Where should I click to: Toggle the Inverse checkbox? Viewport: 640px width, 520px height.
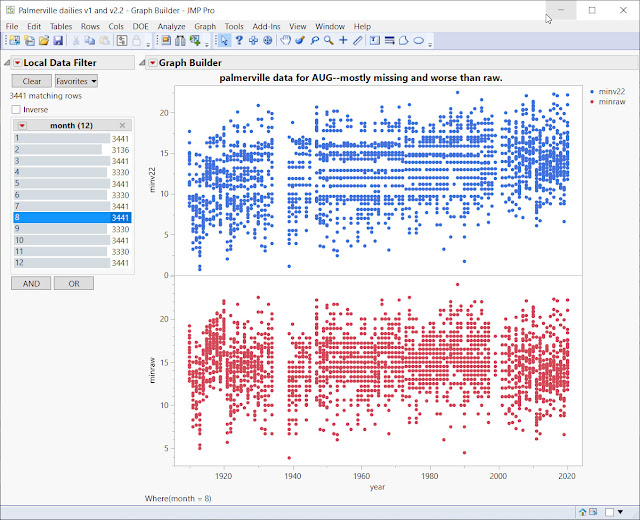[16, 109]
